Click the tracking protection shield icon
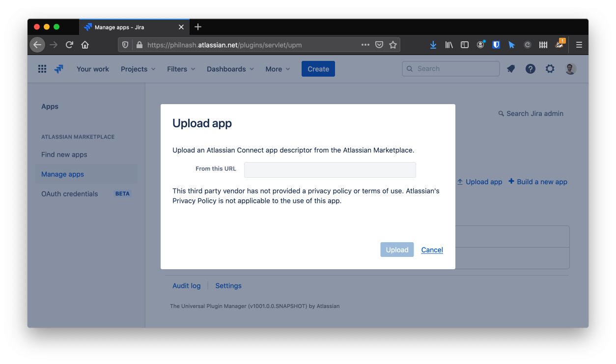This screenshot has height=364, width=616. tap(125, 45)
